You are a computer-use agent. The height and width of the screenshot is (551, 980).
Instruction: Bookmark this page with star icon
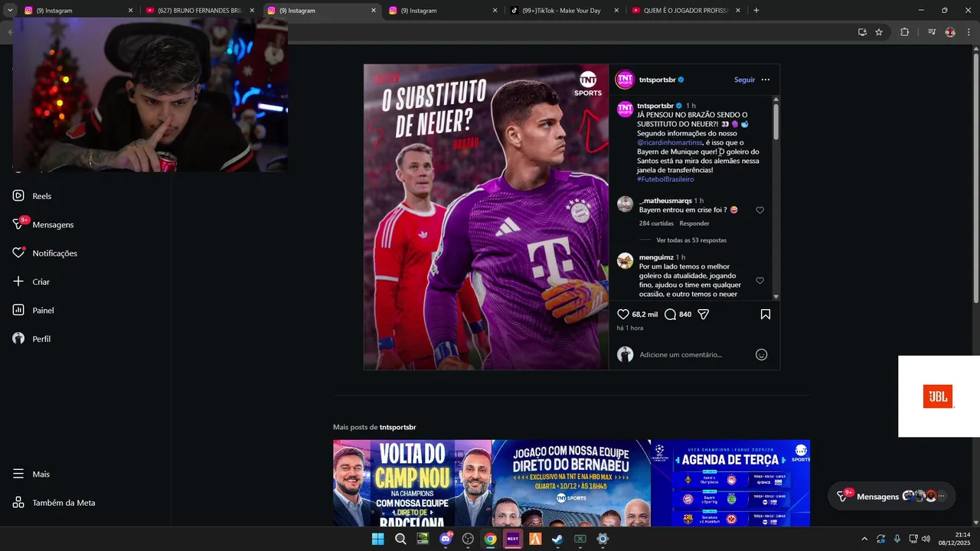(879, 32)
